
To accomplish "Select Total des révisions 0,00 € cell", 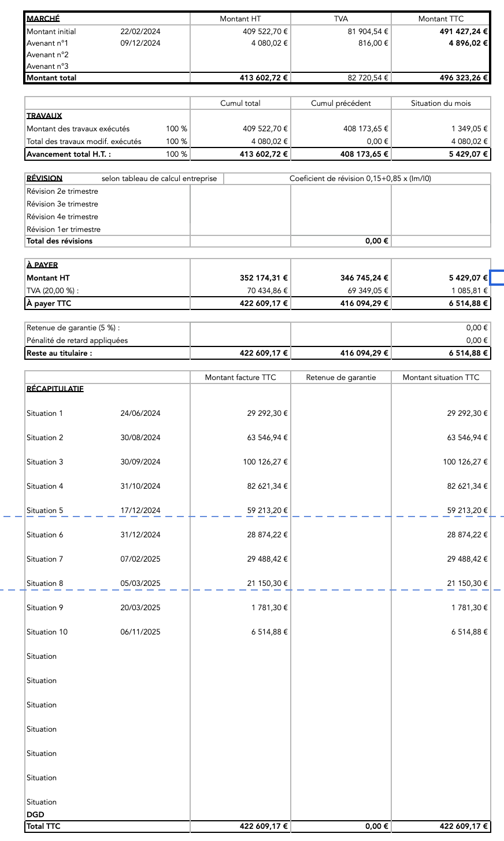I will (x=376, y=241).
